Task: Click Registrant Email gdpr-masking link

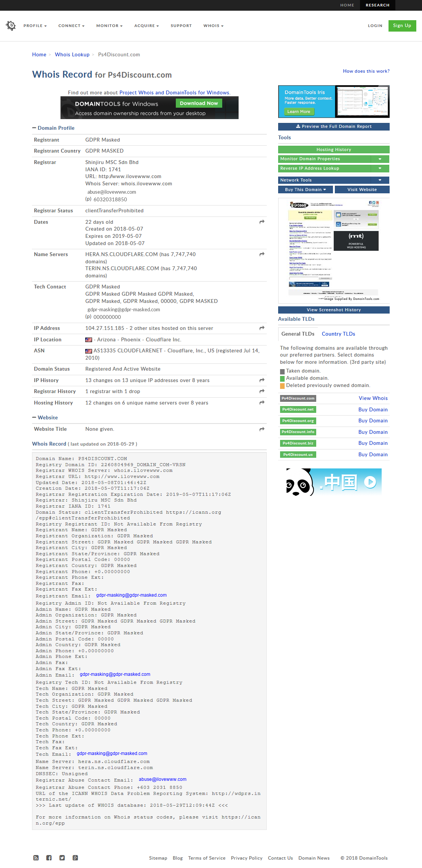Action: pos(131,595)
